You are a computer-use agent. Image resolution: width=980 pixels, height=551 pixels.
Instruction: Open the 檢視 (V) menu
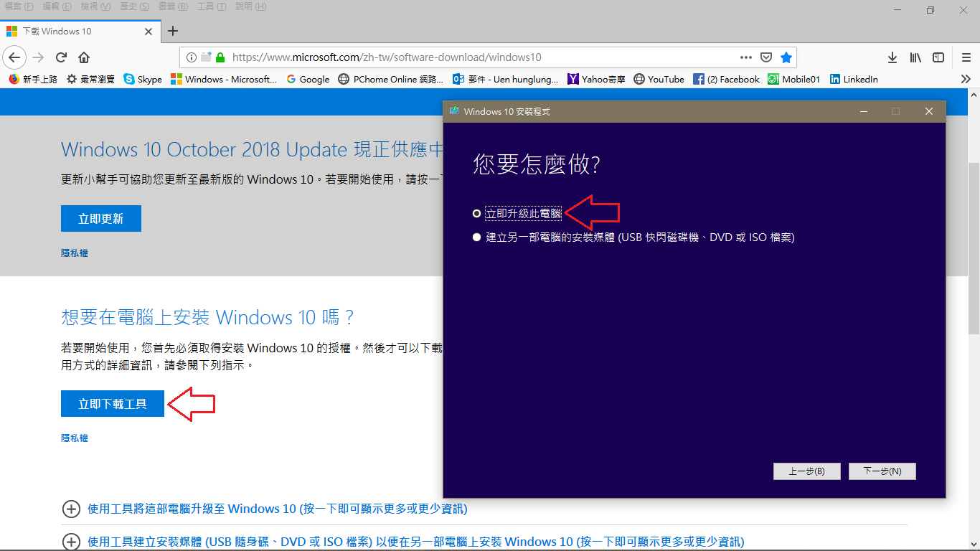coord(95,6)
